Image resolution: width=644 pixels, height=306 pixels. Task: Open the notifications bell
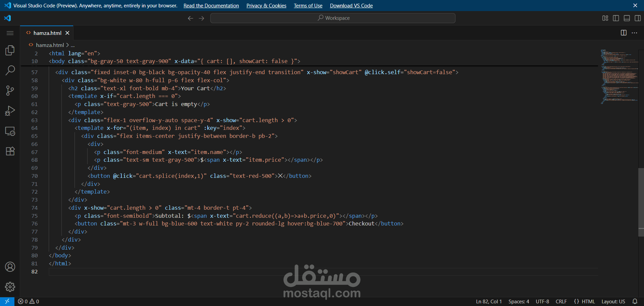pyautogui.click(x=635, y=301)
